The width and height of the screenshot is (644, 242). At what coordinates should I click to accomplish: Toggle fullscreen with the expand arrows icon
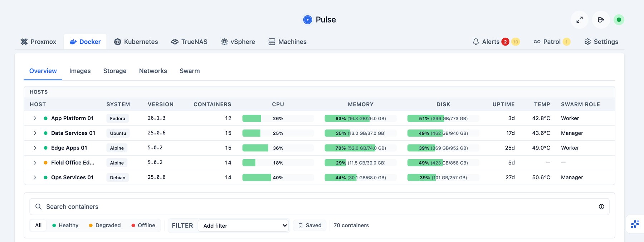579,20
